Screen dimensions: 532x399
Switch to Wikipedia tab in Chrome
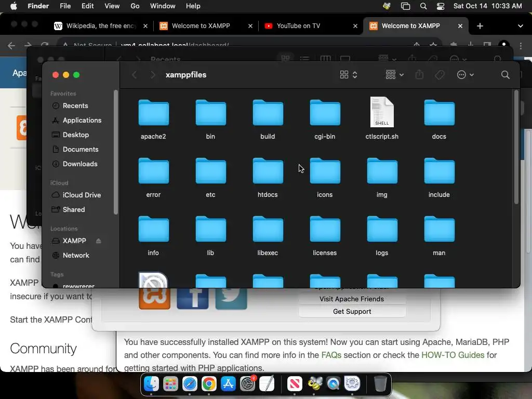pyautogui.click(x=100, y=26)
